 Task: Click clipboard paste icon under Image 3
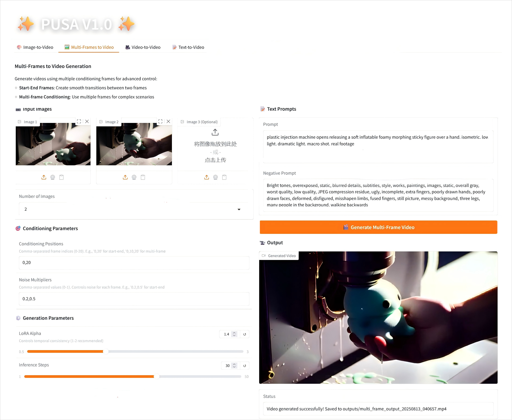(224, 177)
